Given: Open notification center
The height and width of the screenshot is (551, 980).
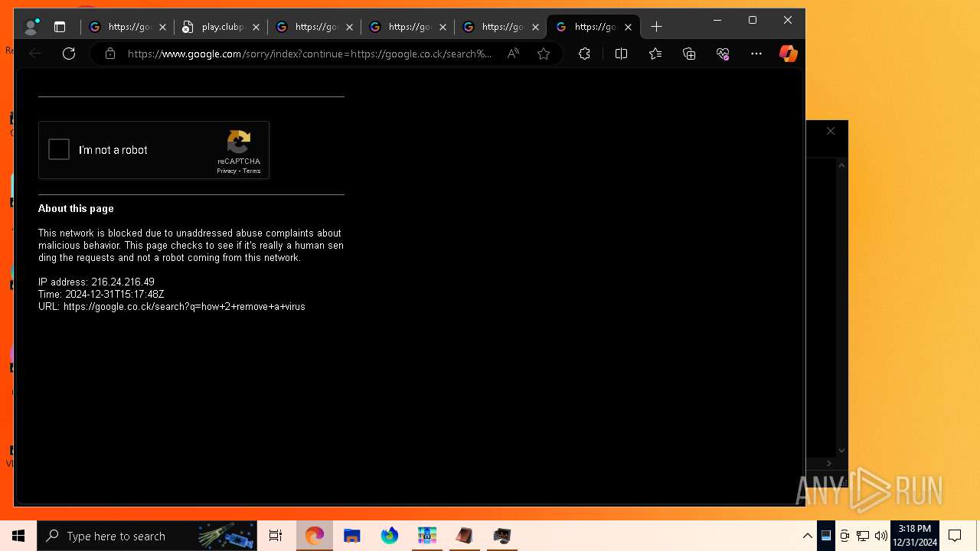Looking at the screenshot, I should 955,536.
